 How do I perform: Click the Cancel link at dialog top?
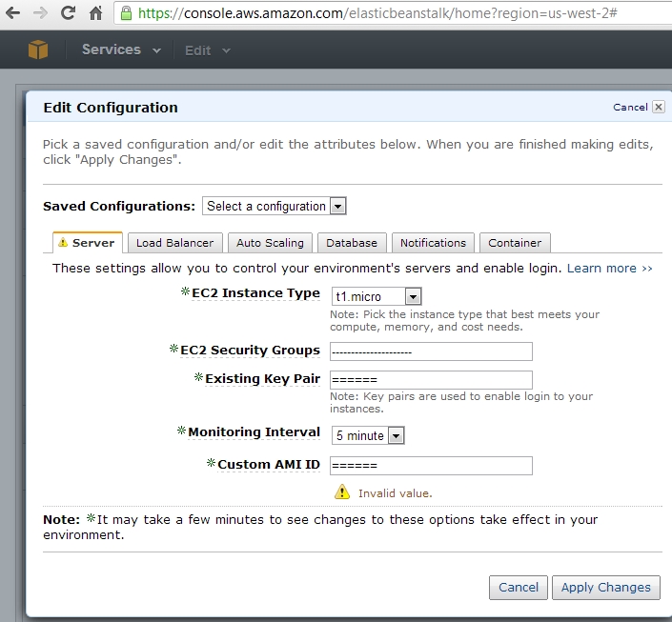point(630,107)
